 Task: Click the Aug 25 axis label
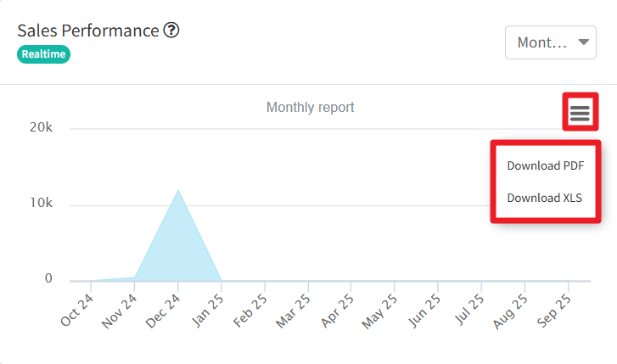[511, 311]
